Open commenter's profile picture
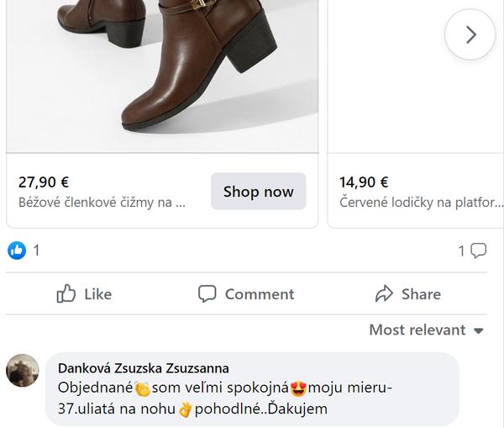Screen dimensions: 504x428 point(23,370)
